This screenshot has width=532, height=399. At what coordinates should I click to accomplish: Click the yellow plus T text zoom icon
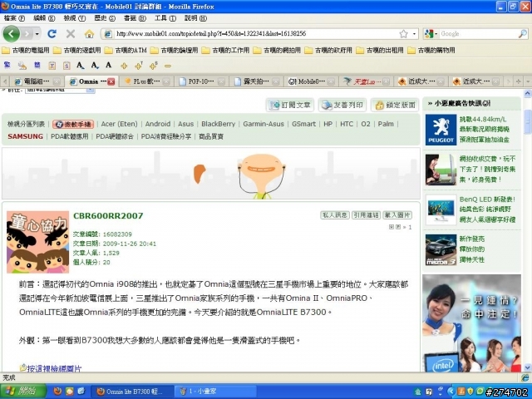[139, 66]
